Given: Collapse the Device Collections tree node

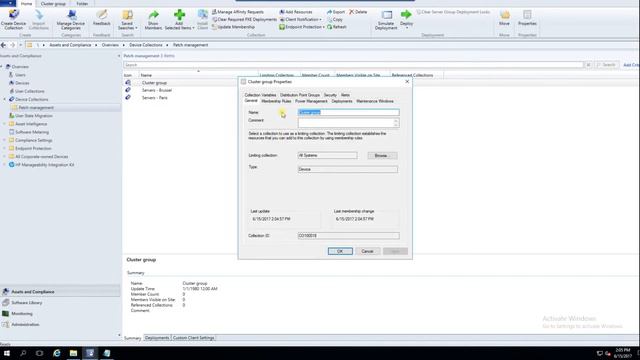Looking at the screenshot, I should [x=4, y=99].
